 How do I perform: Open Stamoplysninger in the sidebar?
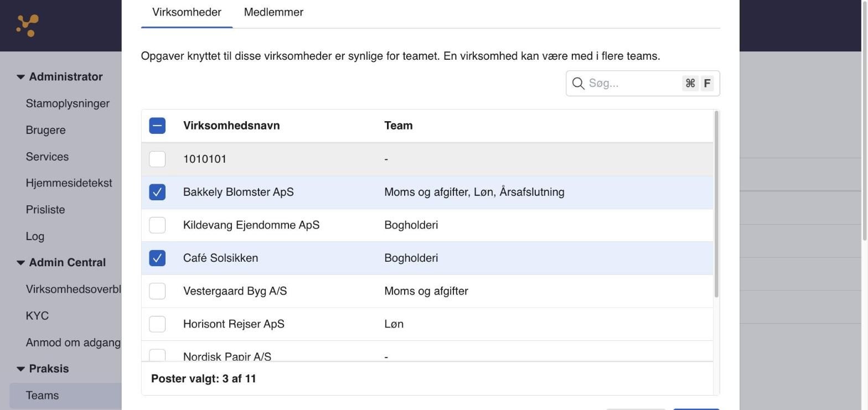[x=68, y=103]
